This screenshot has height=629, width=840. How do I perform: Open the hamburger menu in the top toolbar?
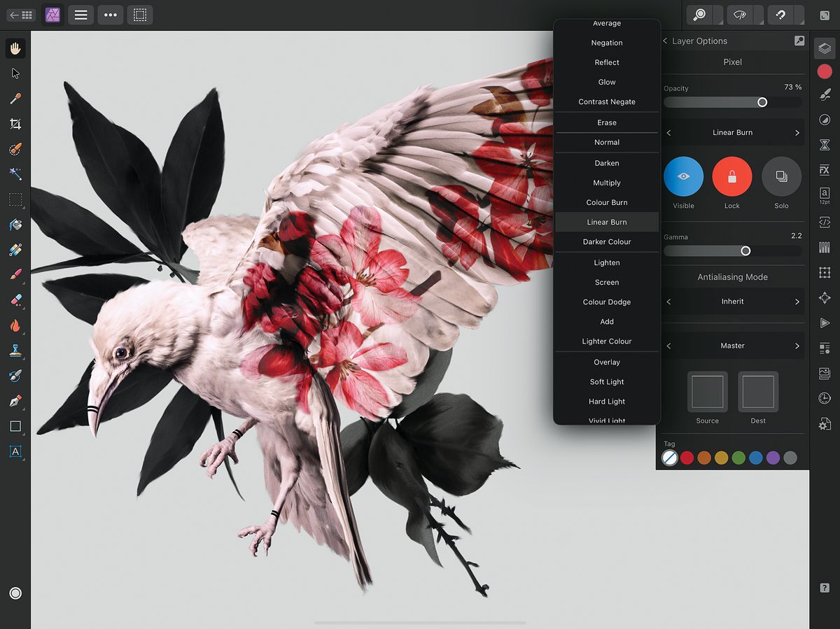tap(80, 15)
